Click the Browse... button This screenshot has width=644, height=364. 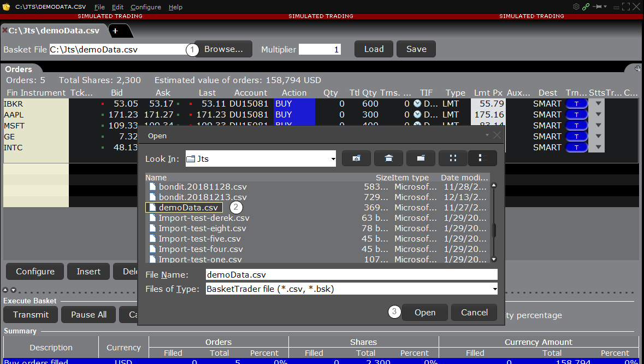[x=223, y=49]
